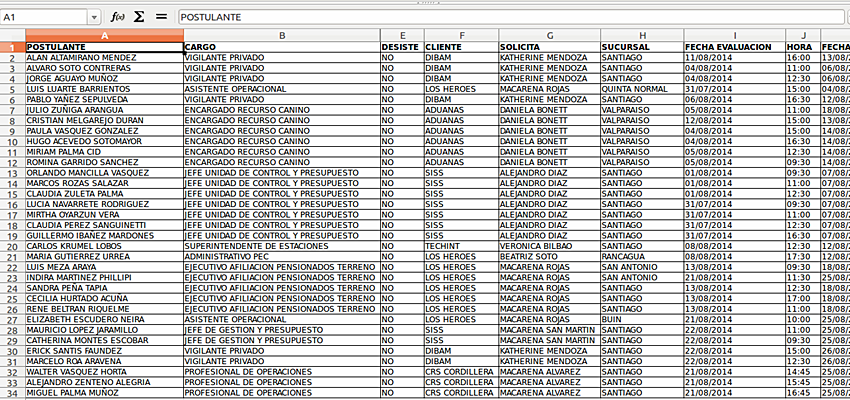Select cell containing ALAN ALTAMIRANO MENDEZ

104,58
